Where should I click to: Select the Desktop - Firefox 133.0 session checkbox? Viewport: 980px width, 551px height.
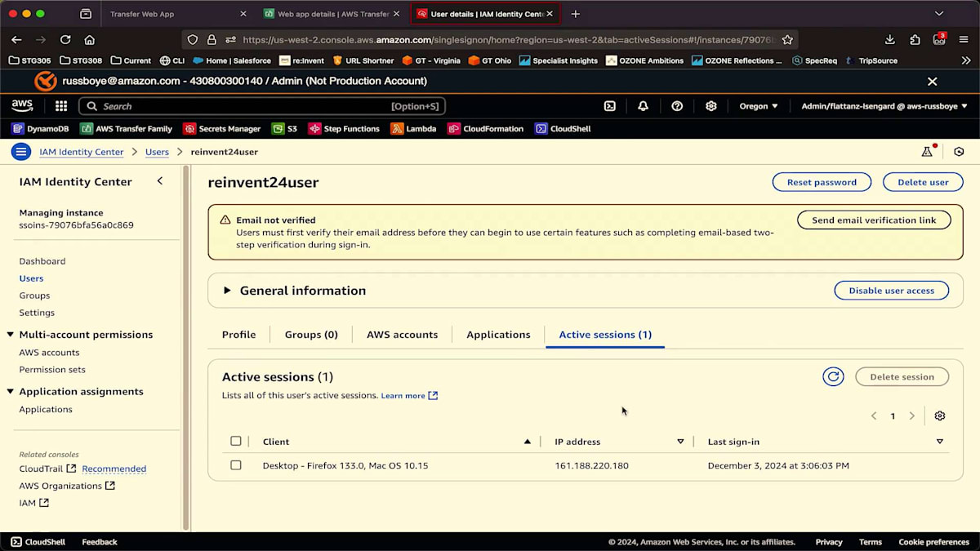(x=236, y=465)
